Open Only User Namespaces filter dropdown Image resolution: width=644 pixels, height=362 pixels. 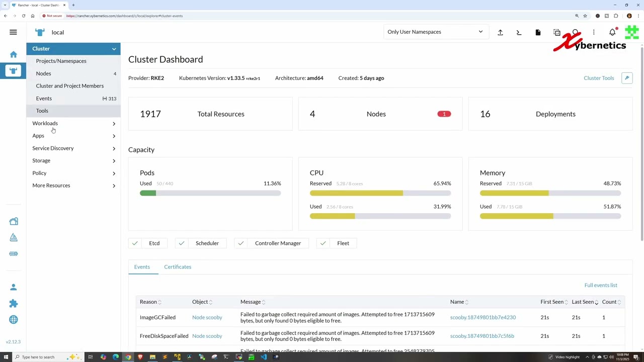435,32
